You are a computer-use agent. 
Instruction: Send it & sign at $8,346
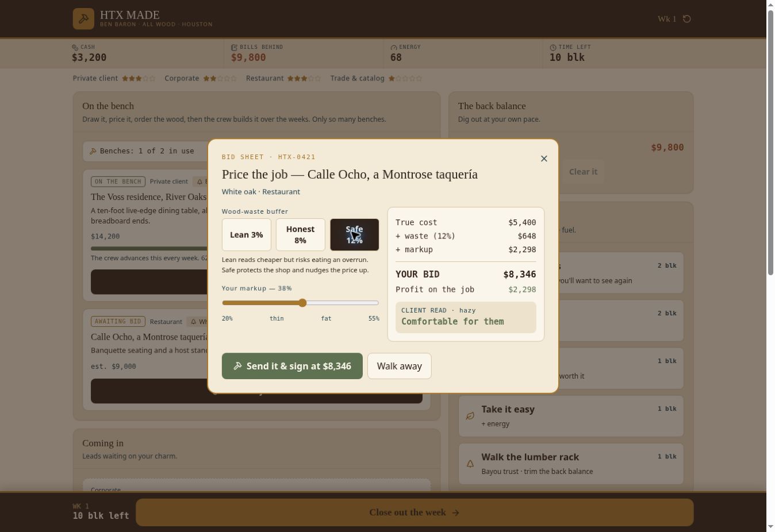click(292, 366)
